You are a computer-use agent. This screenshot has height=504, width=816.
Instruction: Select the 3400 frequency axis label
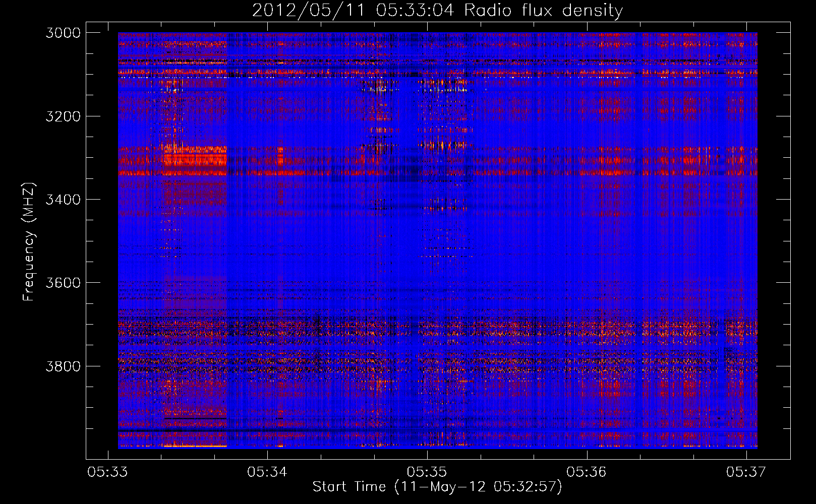(63, 200)
